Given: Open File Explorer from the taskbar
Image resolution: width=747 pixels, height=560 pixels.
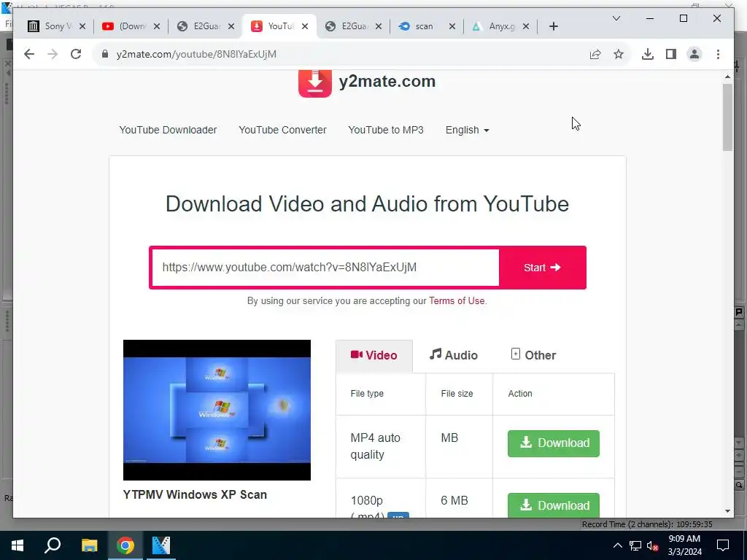Looking at the screenshot, I should coord(89,545).
